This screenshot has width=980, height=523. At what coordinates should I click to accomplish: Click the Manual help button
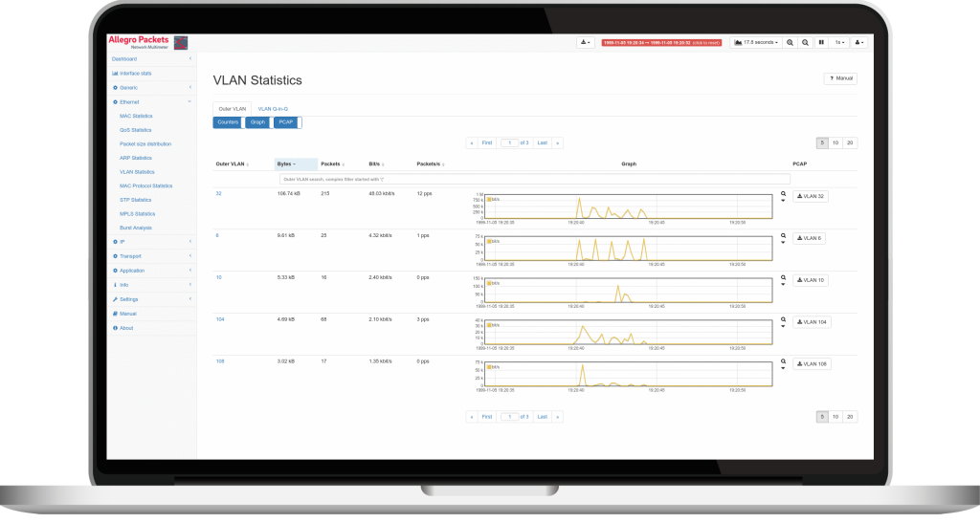pyautogui.click(x=839, y=78)
